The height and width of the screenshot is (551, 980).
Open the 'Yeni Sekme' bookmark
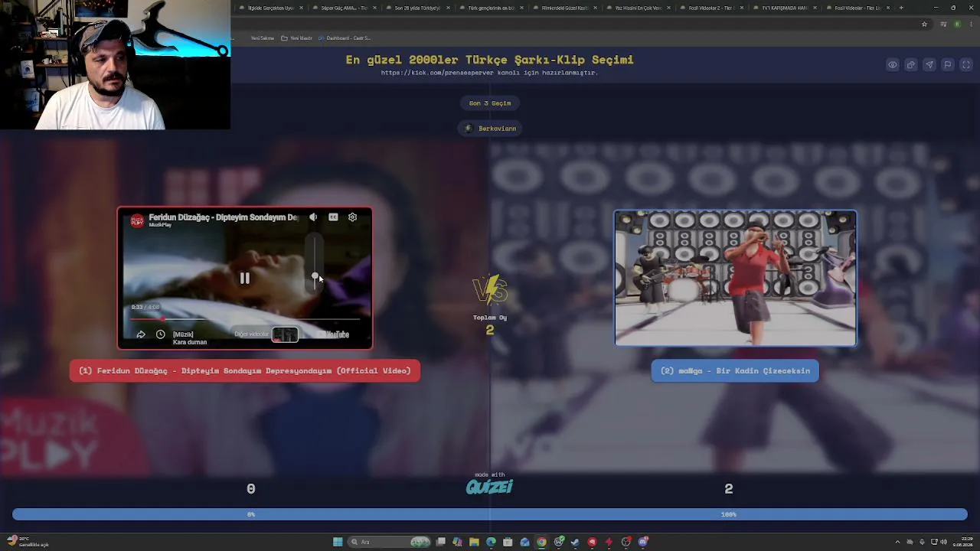tap(263, 38)
